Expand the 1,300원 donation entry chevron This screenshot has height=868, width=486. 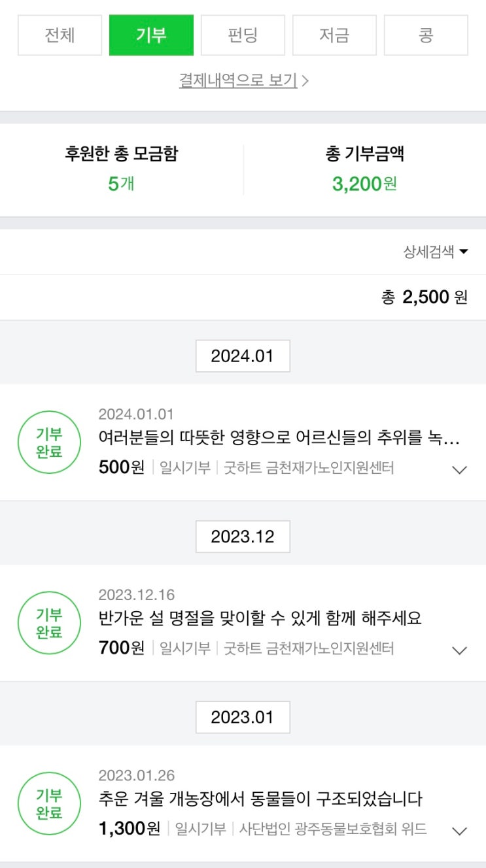tap(460, 831)
